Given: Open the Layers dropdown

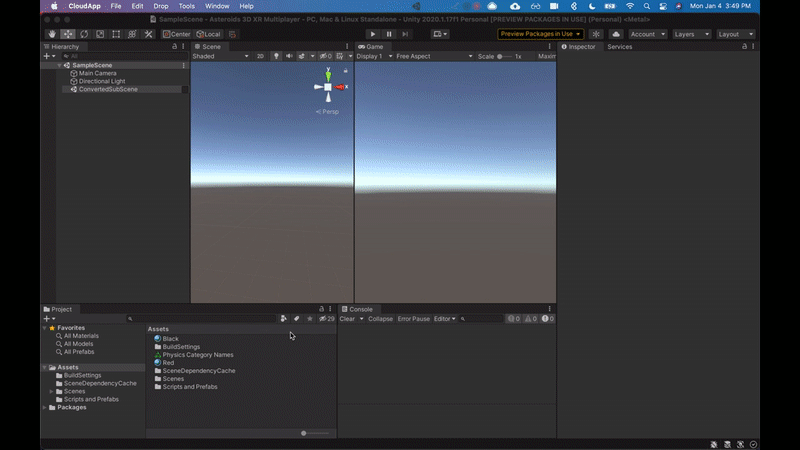Looking at the screenshot, I should click(691, 34).
